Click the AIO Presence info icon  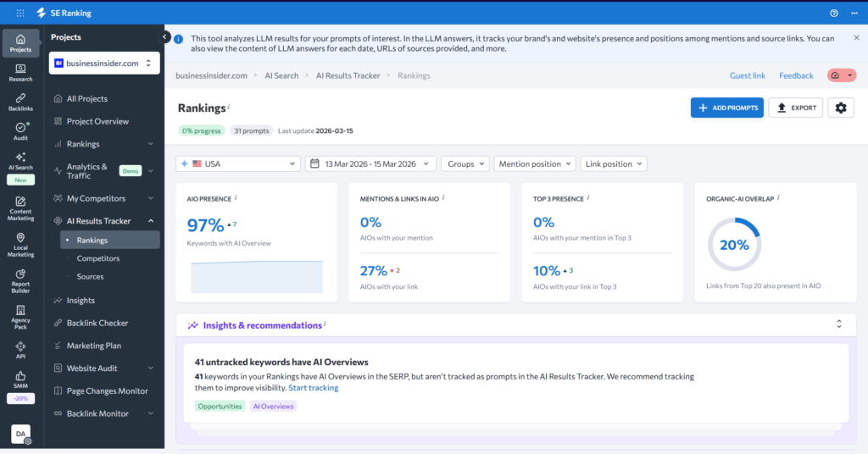[x=236, y=197]
